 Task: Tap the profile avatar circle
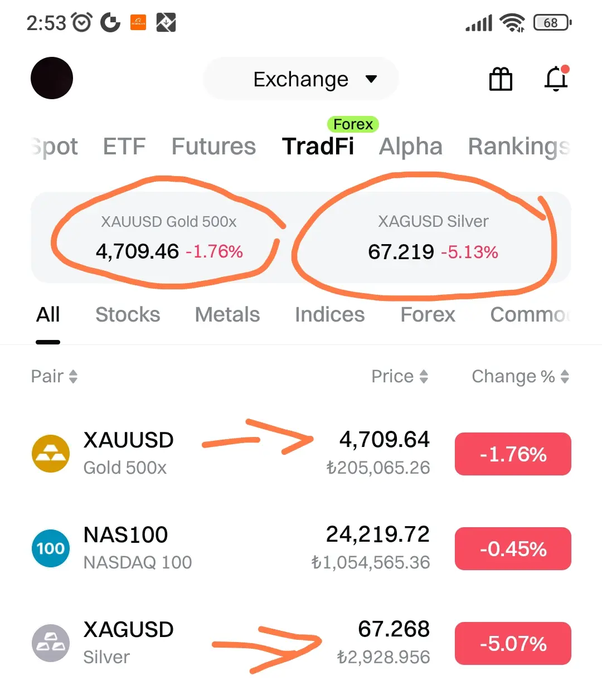52,78
